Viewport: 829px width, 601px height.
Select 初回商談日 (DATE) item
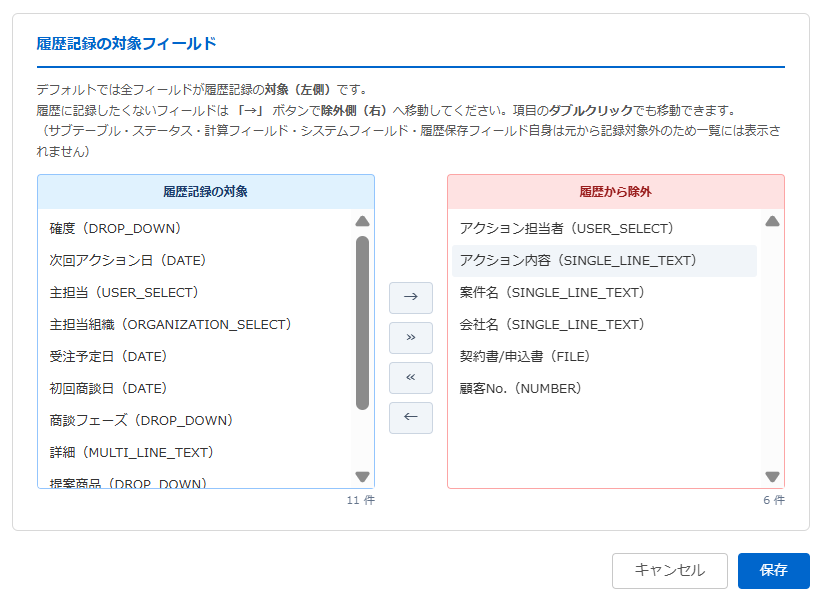[195, 389]
